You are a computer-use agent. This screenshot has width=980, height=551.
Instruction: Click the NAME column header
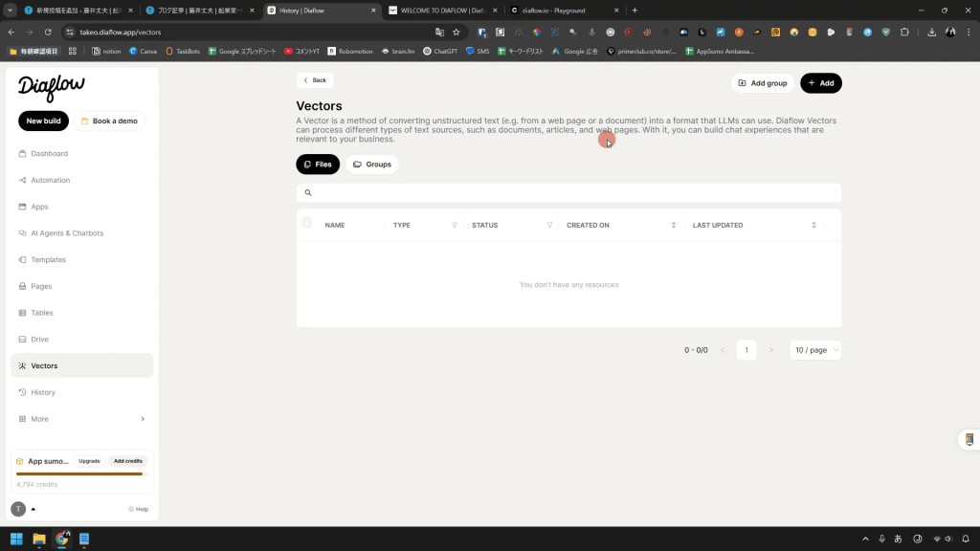[x=335, y=226]
